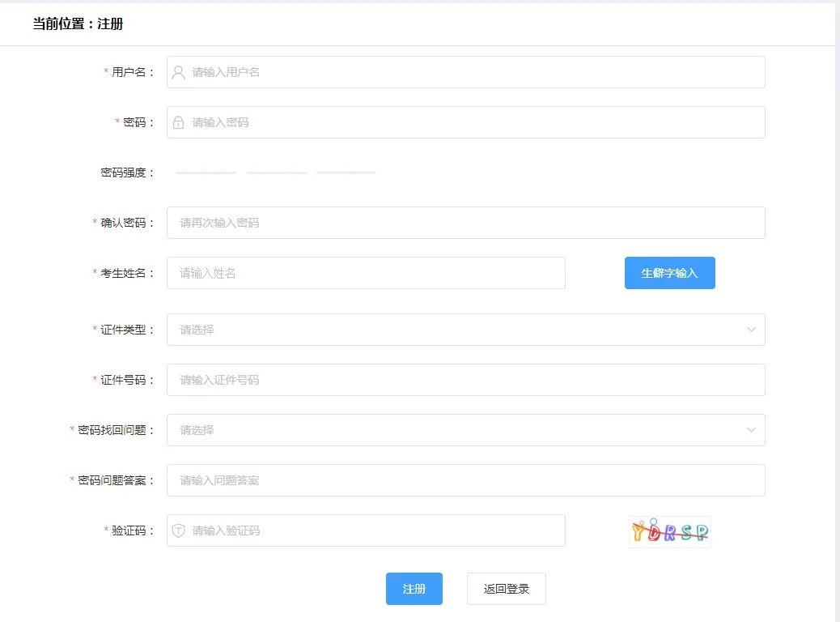840x622 pixels.
Task: Click the user icon inside the username field
Action: pos(178,72)
